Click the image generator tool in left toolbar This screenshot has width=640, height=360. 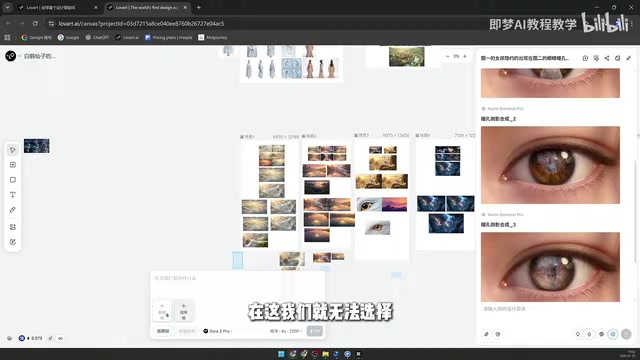(13, 227)
